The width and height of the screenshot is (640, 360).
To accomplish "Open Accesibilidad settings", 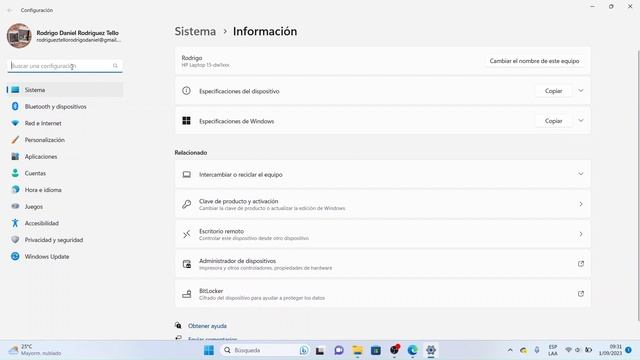I will pos(65,223).
